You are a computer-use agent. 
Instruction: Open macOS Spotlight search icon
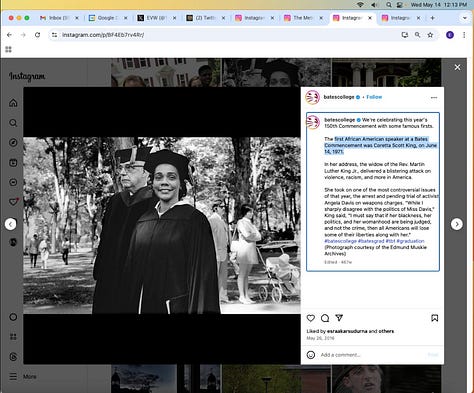(x=389, y=5)
